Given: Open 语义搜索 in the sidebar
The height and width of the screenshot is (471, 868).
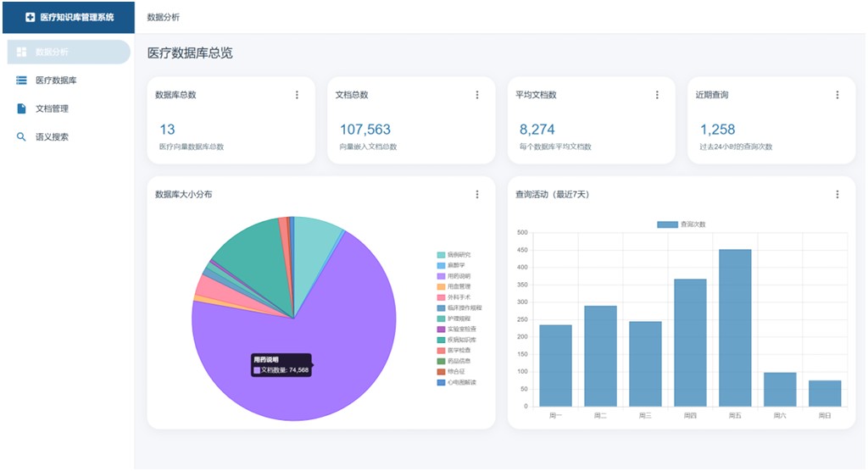Looking at the screenshot, I should pos(69,136).
